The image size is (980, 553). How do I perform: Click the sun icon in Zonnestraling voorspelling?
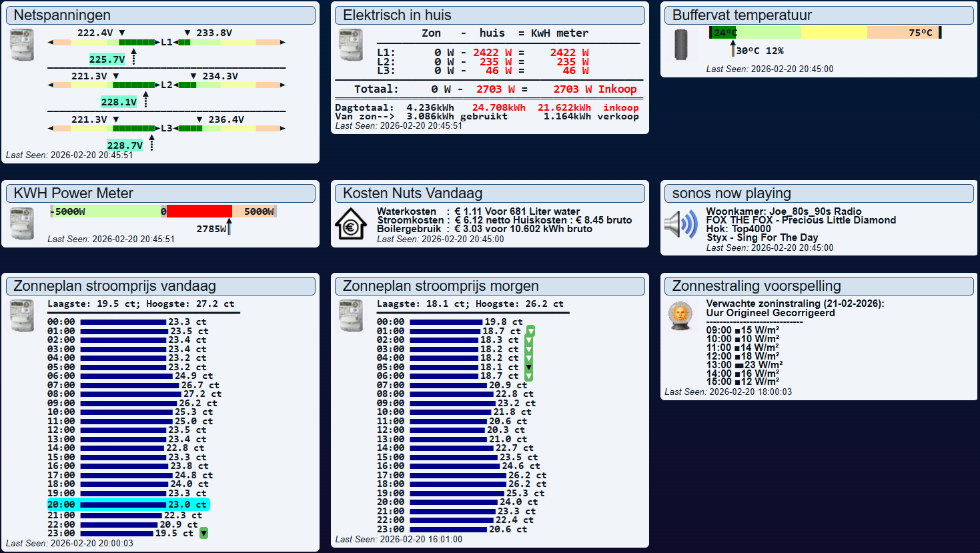(x=680, y=316)
